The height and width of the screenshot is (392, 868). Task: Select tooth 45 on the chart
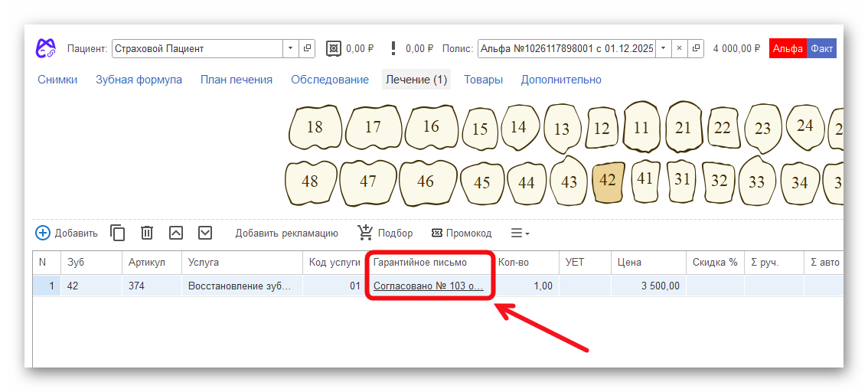tap(482, 183)
